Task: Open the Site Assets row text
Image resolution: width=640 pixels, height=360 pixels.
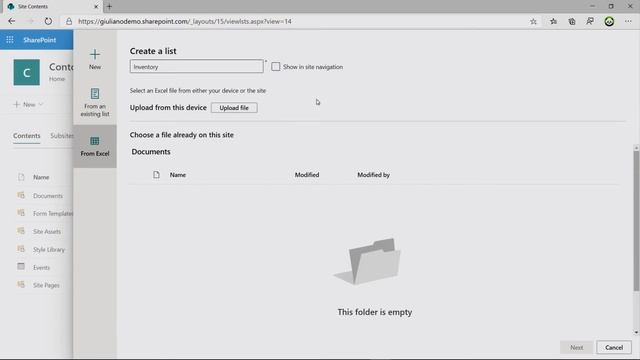Action: (x=47, y=231)
